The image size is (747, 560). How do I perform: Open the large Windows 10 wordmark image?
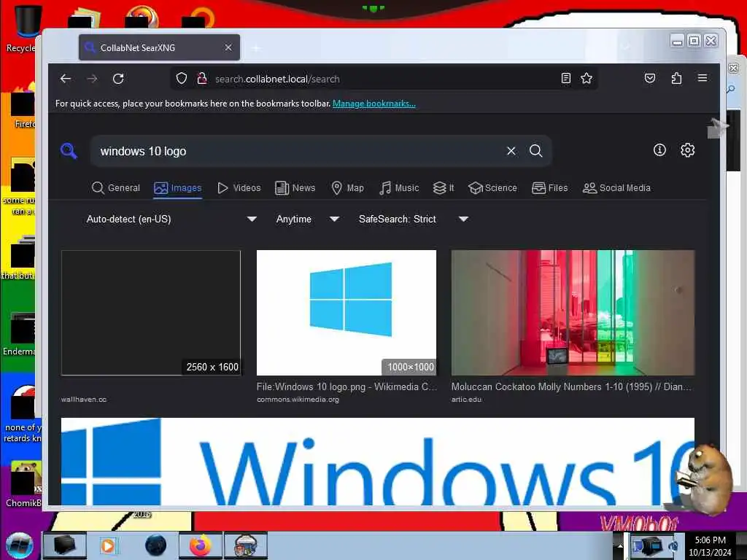click(x=378, y=462)
